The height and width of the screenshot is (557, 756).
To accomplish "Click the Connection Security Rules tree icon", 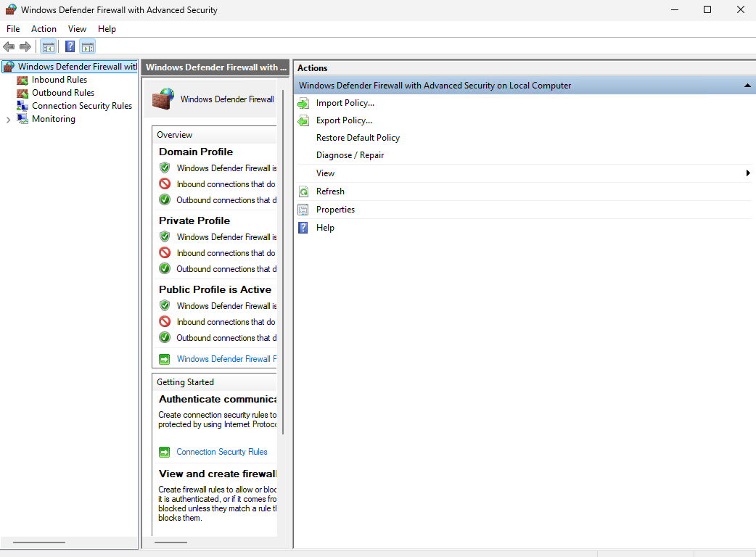I will (x=22, y=106).
